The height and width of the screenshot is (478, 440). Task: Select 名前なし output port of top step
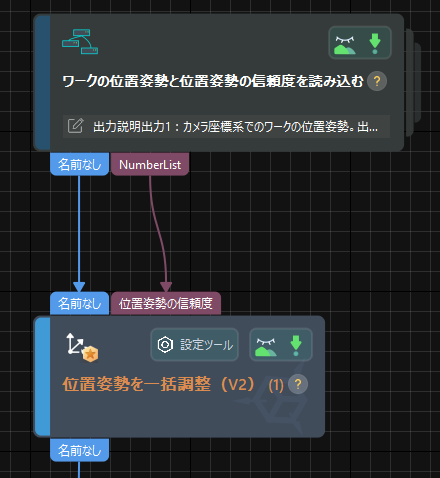[x=79, y=164]
